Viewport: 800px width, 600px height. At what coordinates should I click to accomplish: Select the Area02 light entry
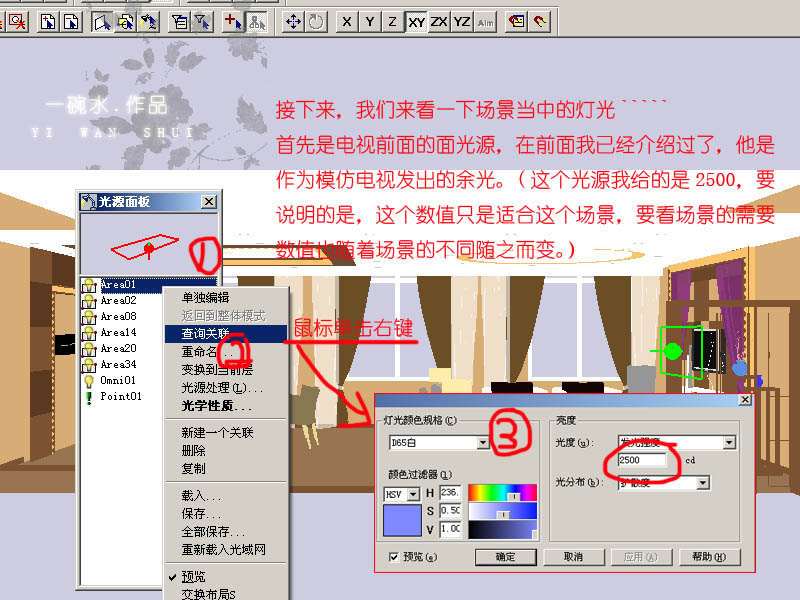pos(118,301)
